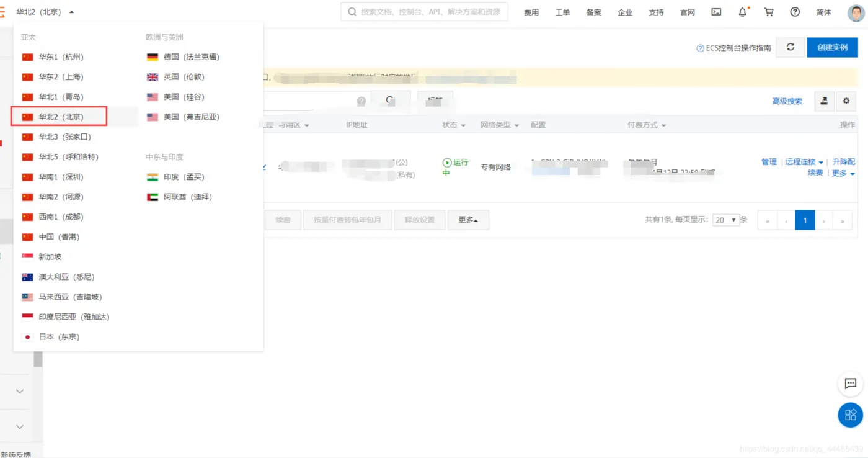This screenshot has width=868, height=458.
Task: Open the 远程连接 dropdown link
Action: pos(804,162)
